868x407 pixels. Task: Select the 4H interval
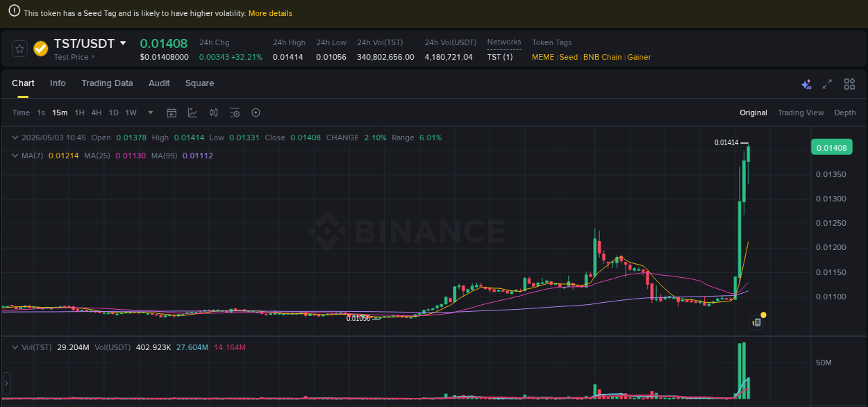coord(97,113)
